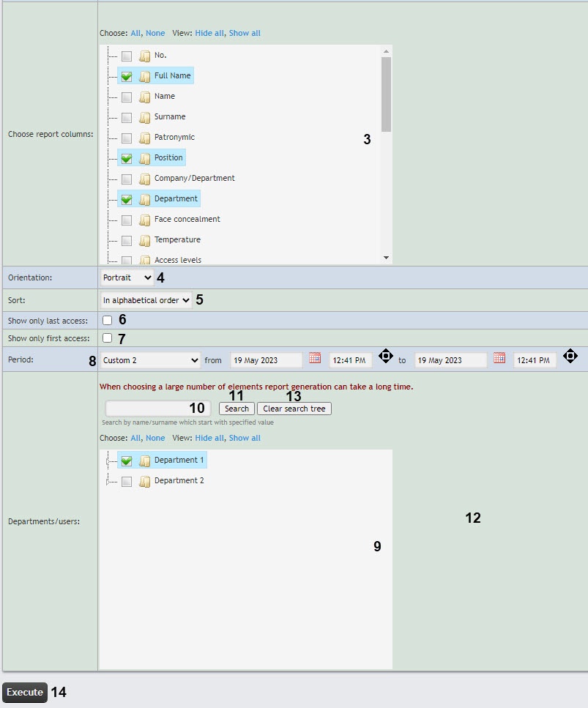Open the Sort dropdown showing In alphabetical order

pyautogui.click(x=146, y=299)
